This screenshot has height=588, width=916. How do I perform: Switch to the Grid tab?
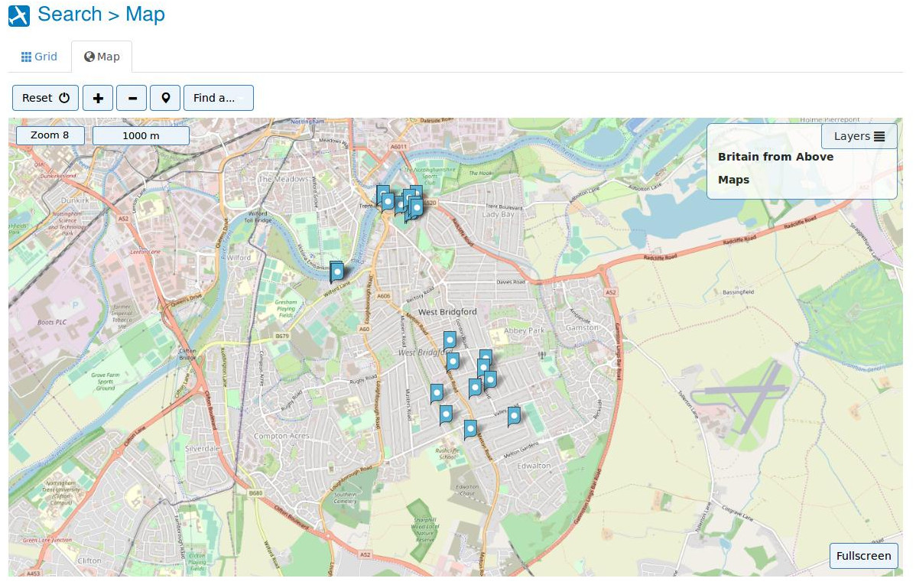pyautogui.click(x=39, y=57)
